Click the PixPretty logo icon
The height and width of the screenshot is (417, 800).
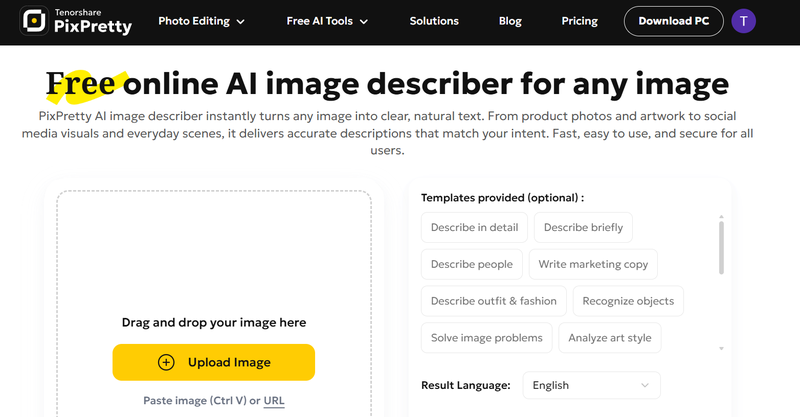coord(34,21)
